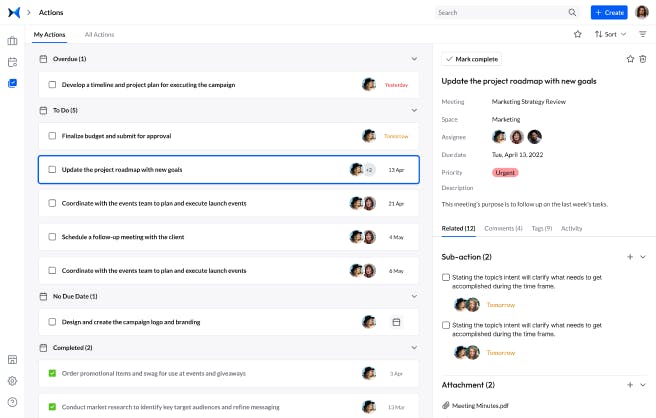Open help question mark icon
The image size is (656, 418).
click(12, 401)
